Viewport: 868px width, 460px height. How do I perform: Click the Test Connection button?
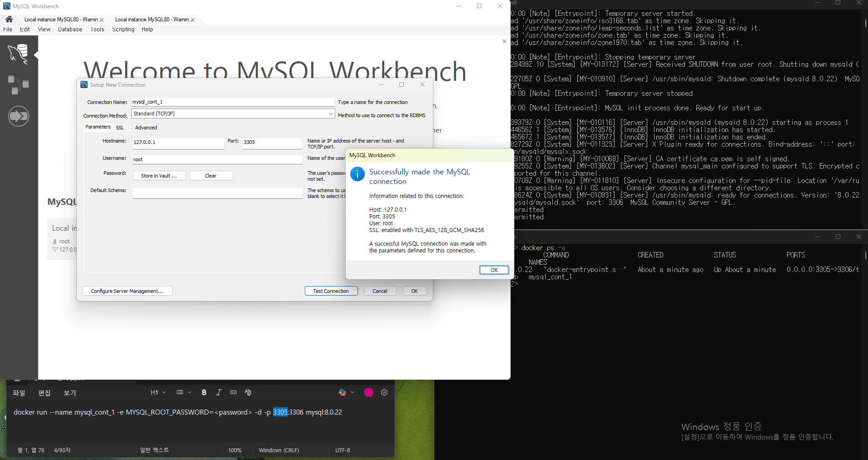331,291
